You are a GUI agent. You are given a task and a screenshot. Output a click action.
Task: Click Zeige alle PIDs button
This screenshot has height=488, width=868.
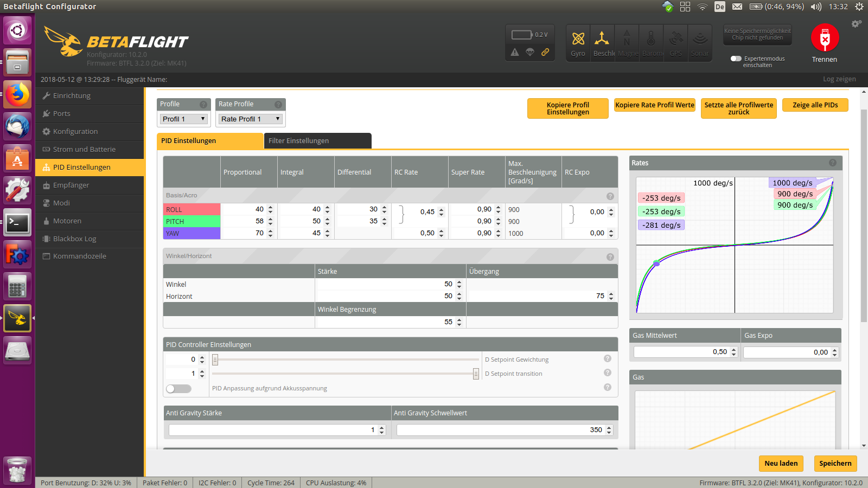tap(815, 105)
